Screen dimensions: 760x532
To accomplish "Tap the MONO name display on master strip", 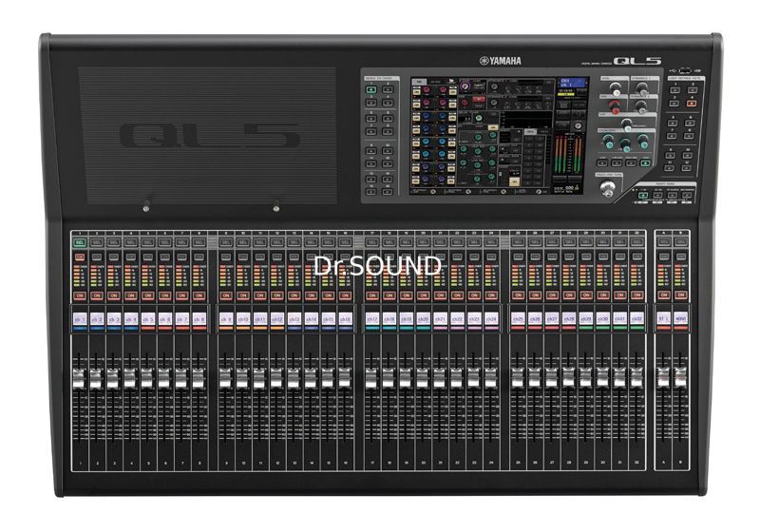I will (x=680, y=319).
